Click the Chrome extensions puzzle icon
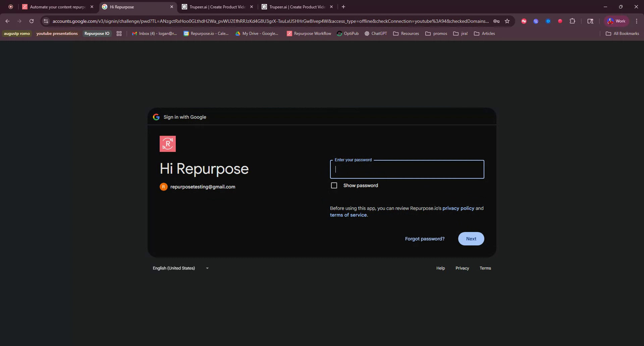This screenshot has width=644, height=346. pyautogui.click(x=573, y=21)
